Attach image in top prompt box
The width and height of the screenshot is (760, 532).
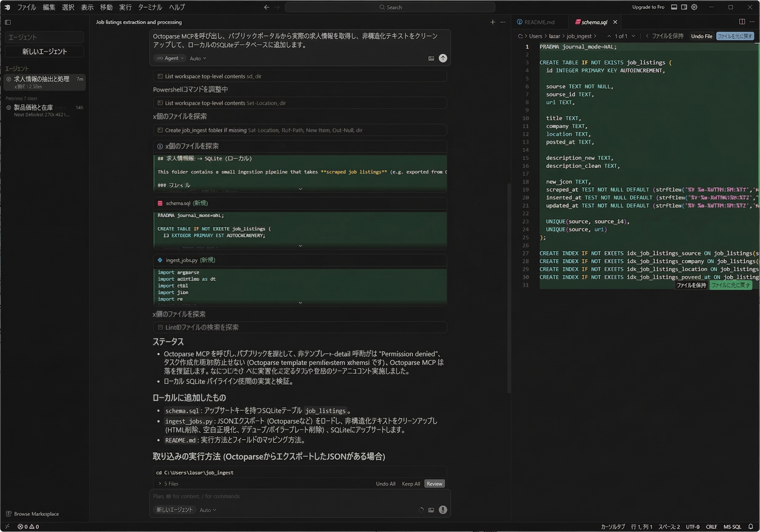click(x=431, y=58)
